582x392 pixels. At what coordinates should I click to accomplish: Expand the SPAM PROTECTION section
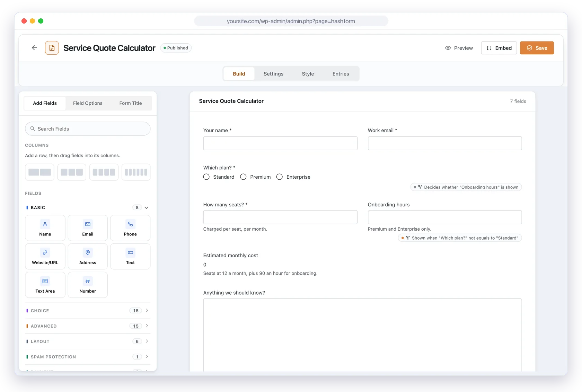88,357
